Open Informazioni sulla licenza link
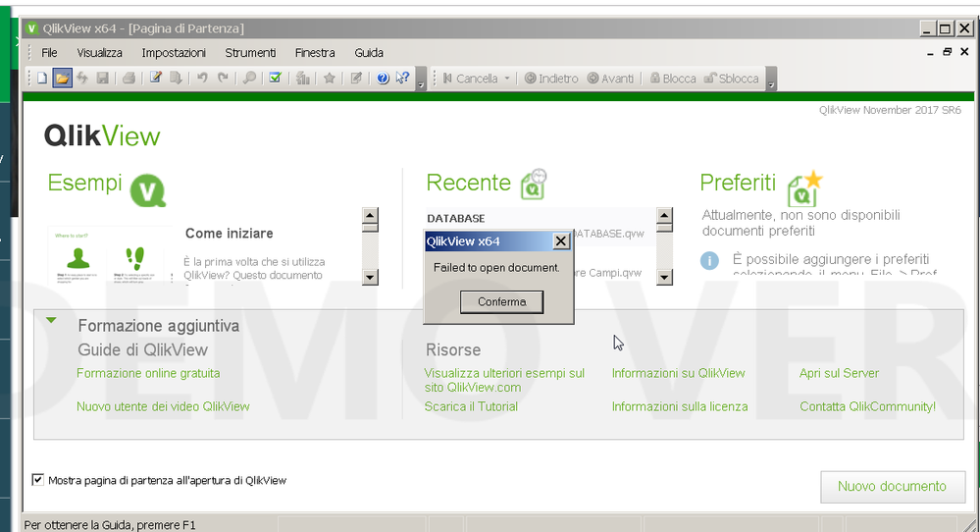Viewport: 980px width, 532px height. tap(680, 406)
